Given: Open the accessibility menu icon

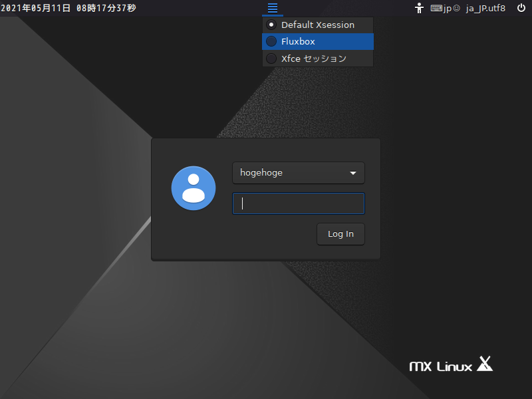Looking at the screenshot, I should point(420,8).
